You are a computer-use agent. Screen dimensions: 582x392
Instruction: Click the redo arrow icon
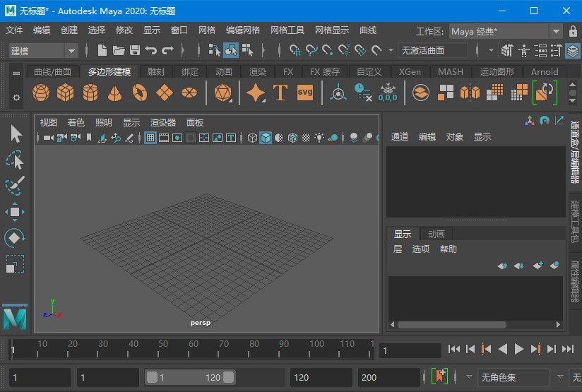pyautogui.click(x=167, y=50)
